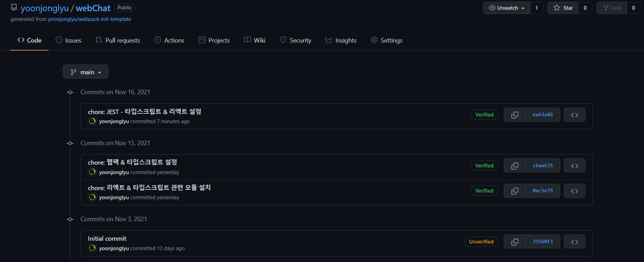Open the Initial commit link

[x=107, y=239]
